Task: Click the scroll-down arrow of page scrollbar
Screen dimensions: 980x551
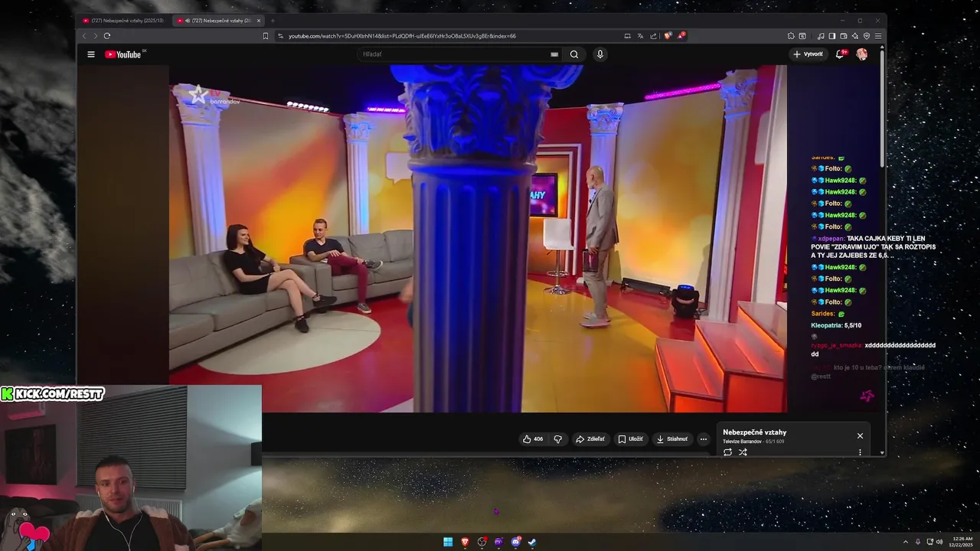Action: tap(882, 453)
